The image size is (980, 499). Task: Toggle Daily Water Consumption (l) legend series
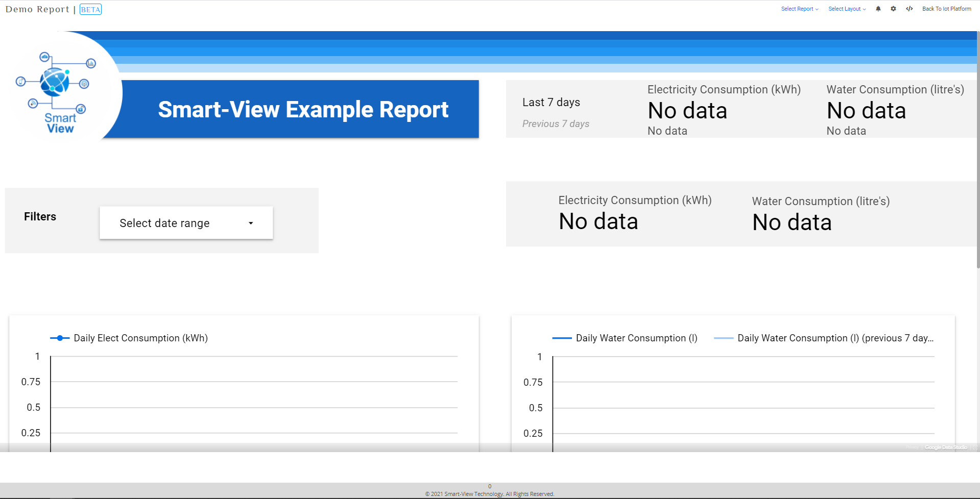[x=625, y=338]
